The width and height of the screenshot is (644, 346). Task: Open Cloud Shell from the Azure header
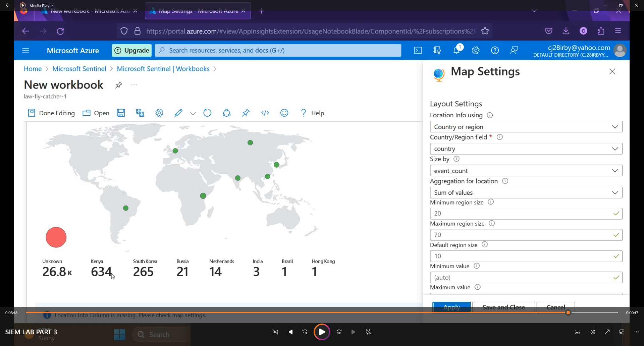pos(418,51)
